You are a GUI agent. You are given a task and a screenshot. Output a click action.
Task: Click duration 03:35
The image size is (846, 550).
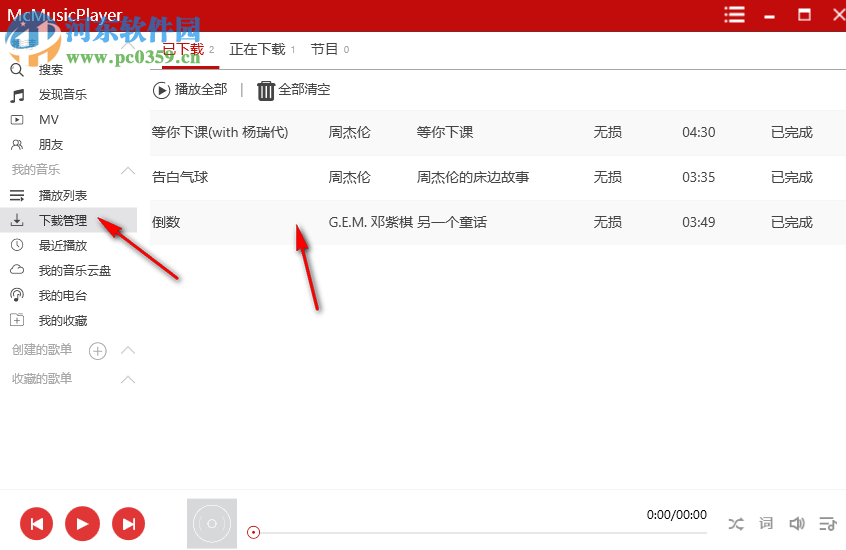pos(699,177)
